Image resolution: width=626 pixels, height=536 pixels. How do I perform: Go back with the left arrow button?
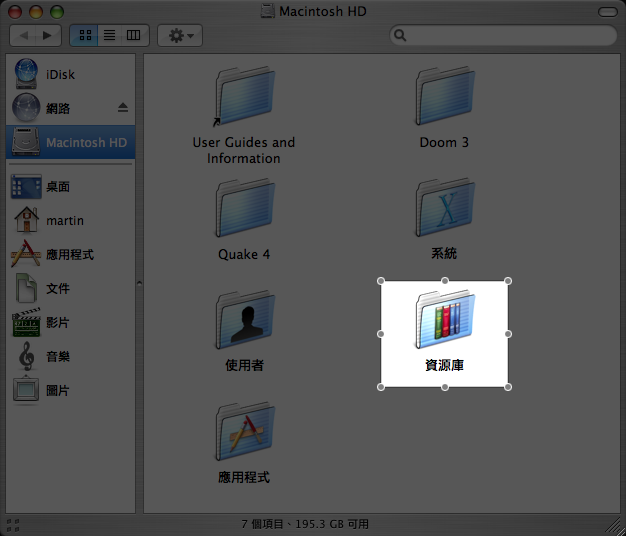point(23,36)
